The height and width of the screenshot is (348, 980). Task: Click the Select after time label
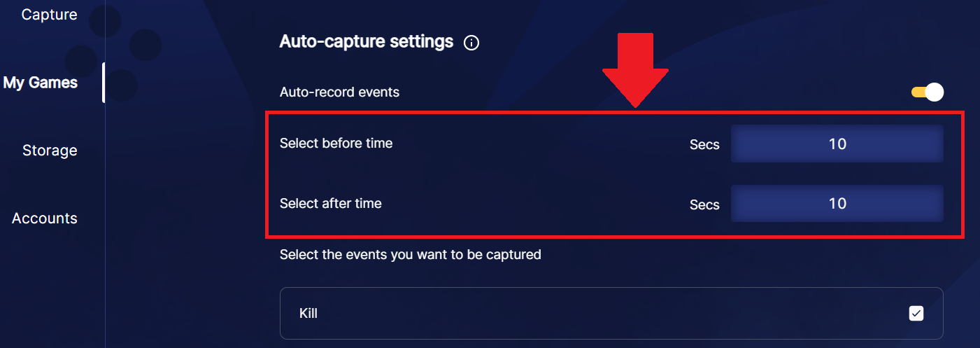pyautogui.click(x=331, y=204)
